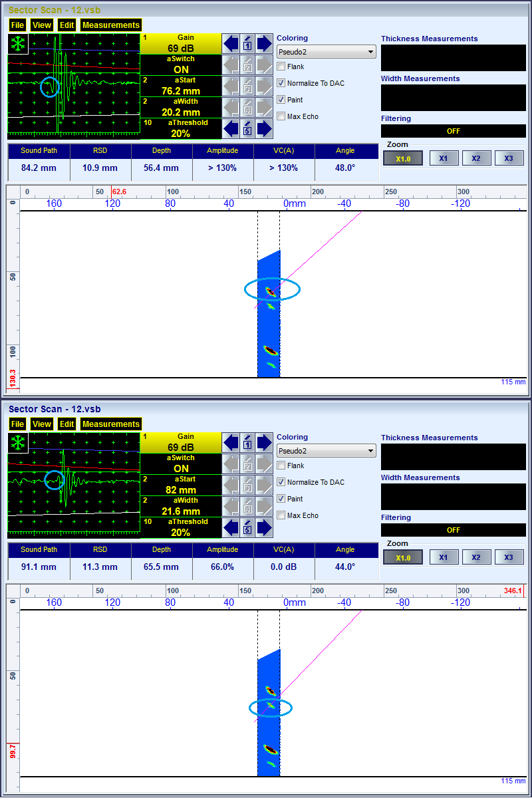Viewport: 532px width, 798px height.
Task: Enable Flank checkbox in lower window
Action: pyautogui.click(x=281, y=465)
